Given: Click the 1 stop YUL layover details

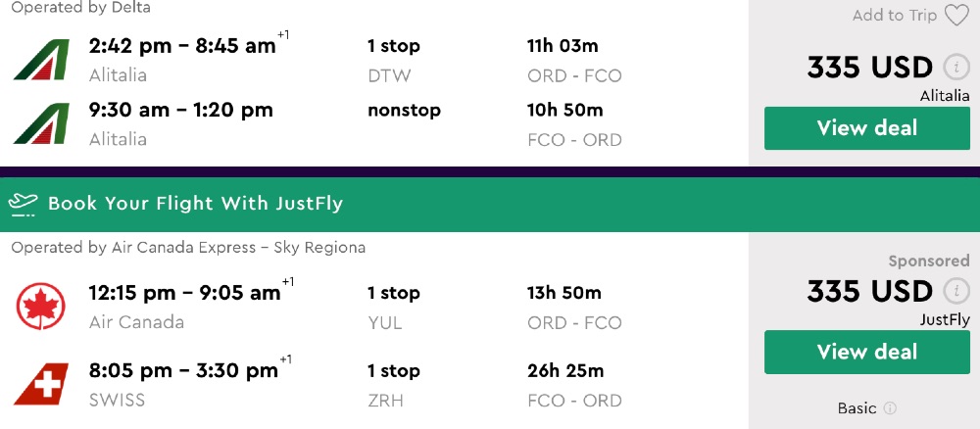Looking at the screenshot, I should tap(393, 306).
